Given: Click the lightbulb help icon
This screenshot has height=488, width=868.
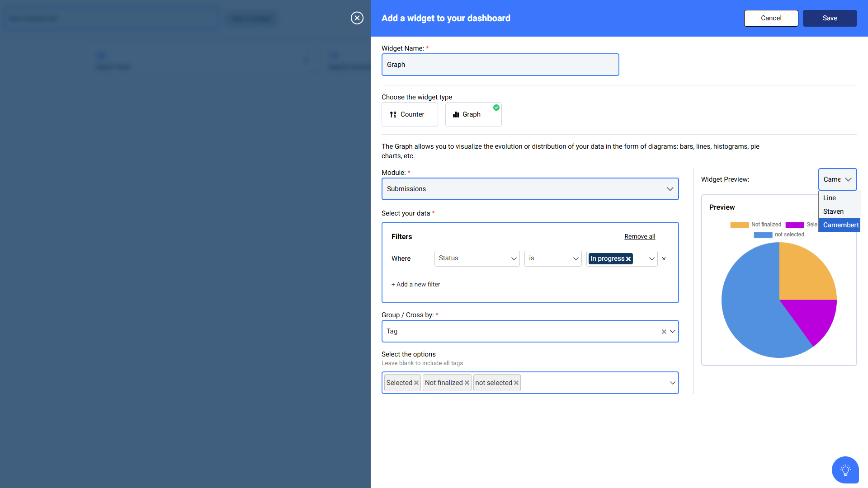Looking at the screenshot, I should [845, 470].
